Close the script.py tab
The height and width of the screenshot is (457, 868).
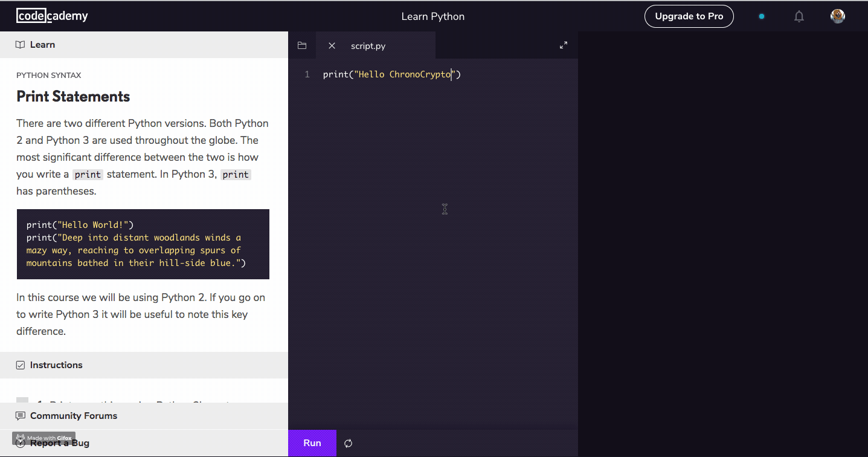[332, 45]
